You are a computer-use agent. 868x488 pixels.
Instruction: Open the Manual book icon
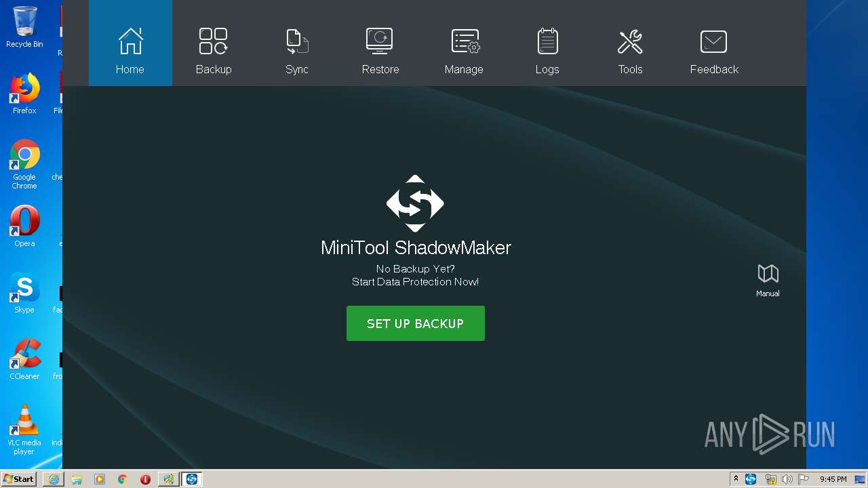[x=768, y=280]
